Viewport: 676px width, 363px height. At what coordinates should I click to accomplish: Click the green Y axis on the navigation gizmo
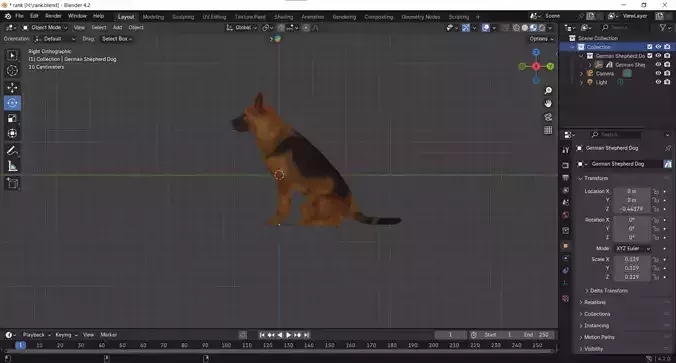pyautogui.click(x=550, y=66)
